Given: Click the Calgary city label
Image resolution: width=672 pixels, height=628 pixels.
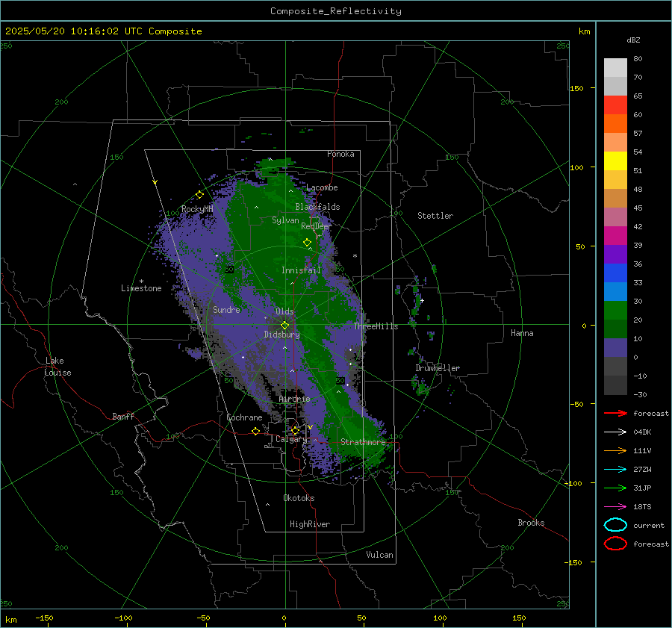Looking at the screenshot, I should (291, 439).
